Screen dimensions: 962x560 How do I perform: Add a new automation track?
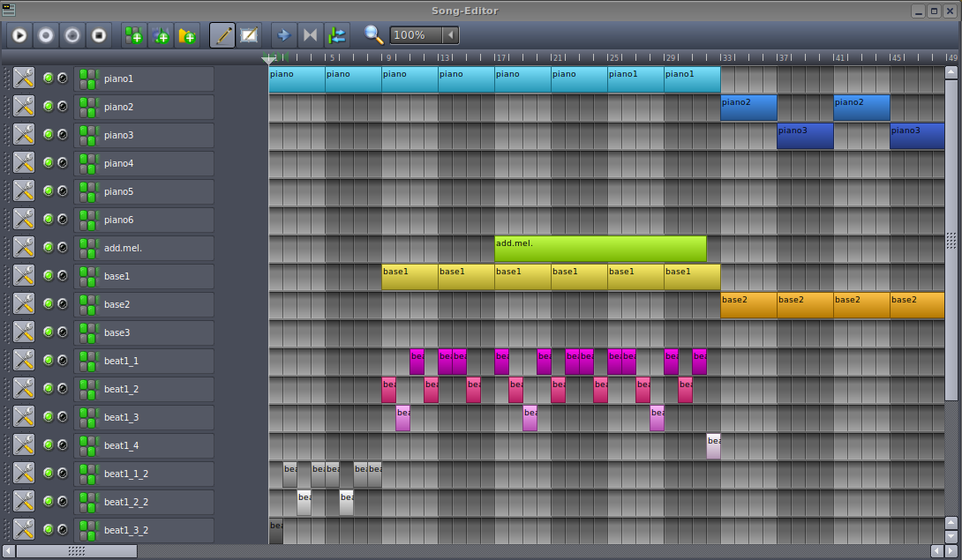(187, 35)
